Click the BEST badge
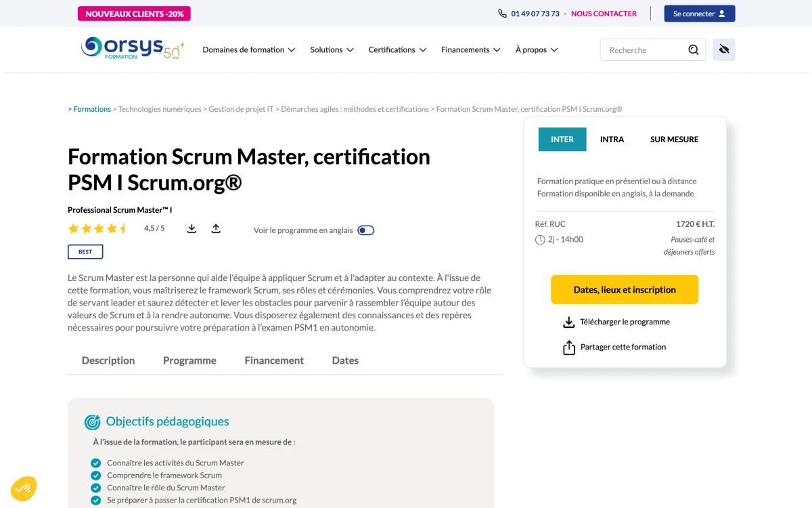The width and height of the screenshot is (812, 508). pyautogui.click(x=85, y=252)
